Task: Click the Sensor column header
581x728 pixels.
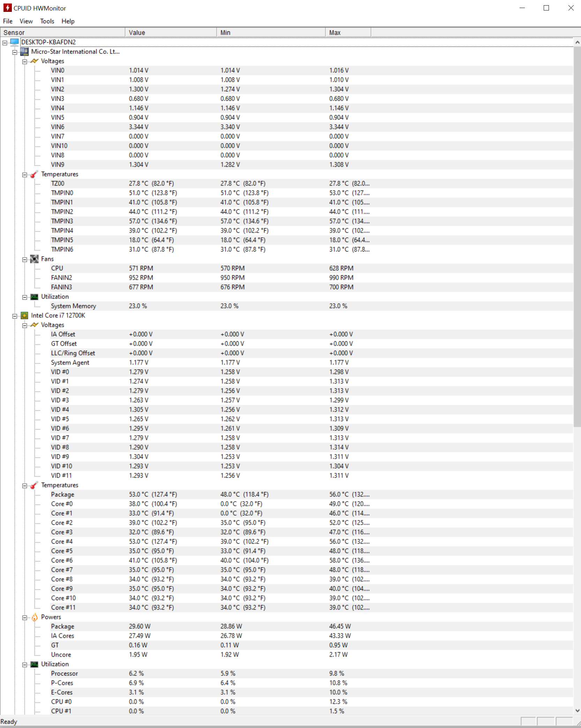Action: point(63,32)
